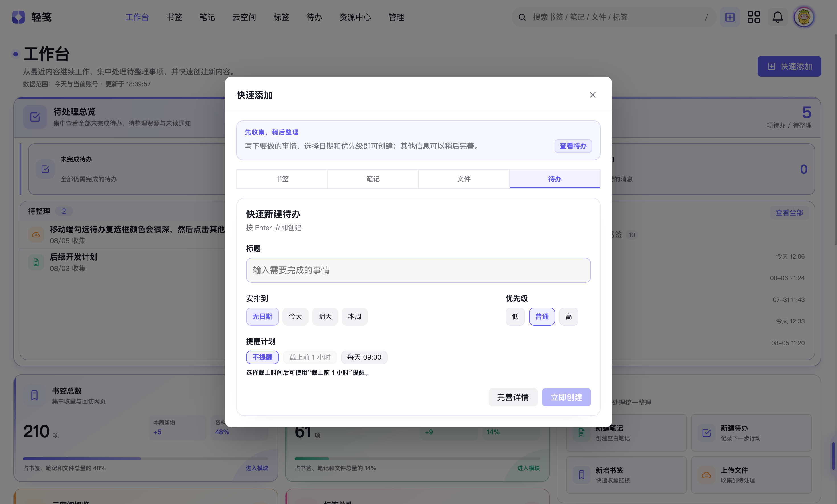
Task: Open the apps grid icon
Action: (x=754, y=17)
